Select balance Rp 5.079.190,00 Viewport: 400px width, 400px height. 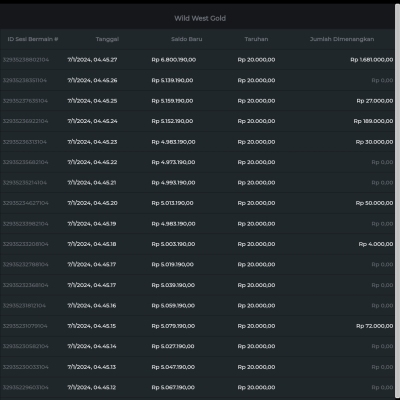click(x=173, y=326)
